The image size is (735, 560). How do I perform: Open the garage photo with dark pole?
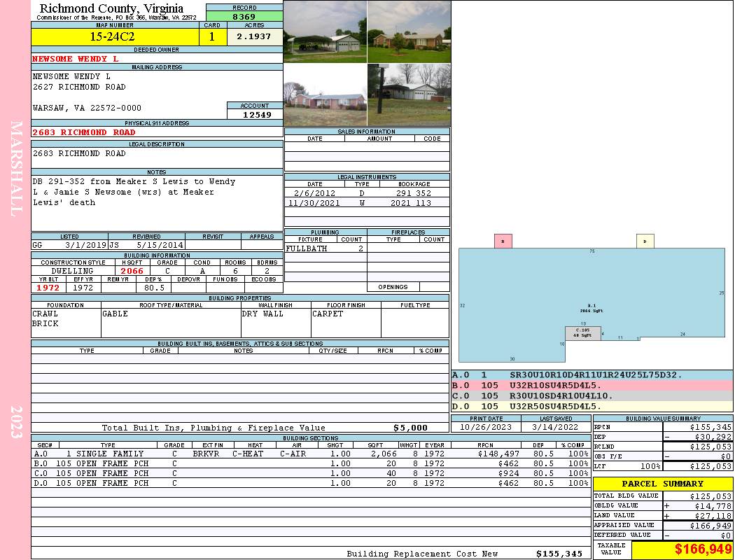tap(409, 94)
